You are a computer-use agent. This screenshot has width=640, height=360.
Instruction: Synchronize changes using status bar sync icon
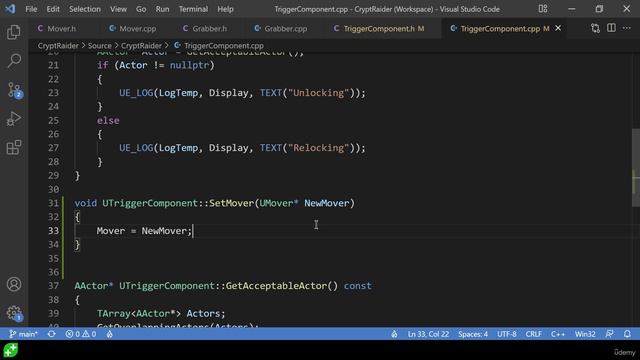(51, 334)
